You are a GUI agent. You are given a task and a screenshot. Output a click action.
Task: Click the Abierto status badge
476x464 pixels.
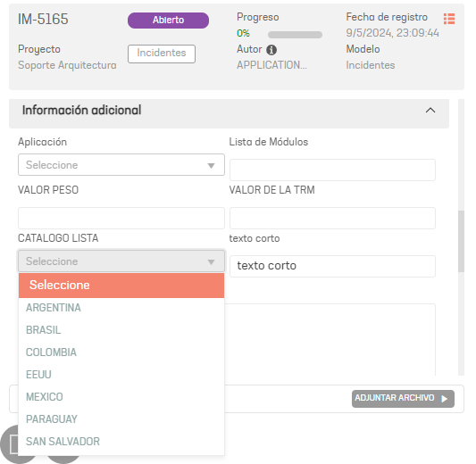point(168,21)
